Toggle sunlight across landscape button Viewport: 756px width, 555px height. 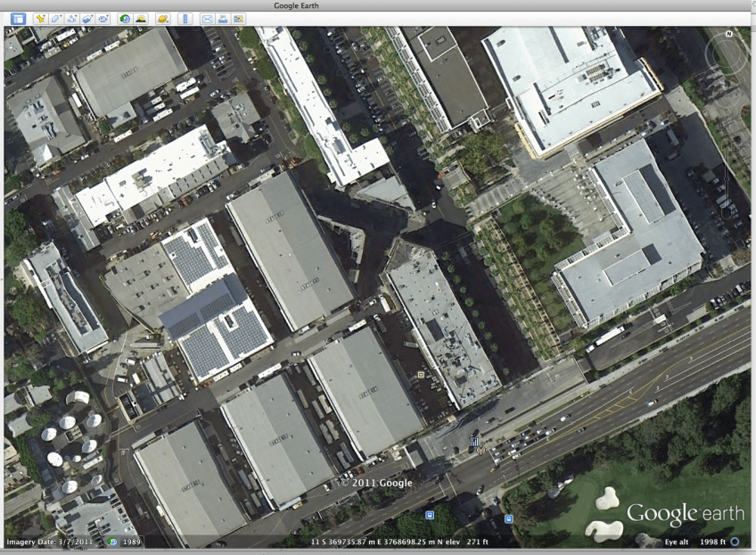click(x=140, y=19)
